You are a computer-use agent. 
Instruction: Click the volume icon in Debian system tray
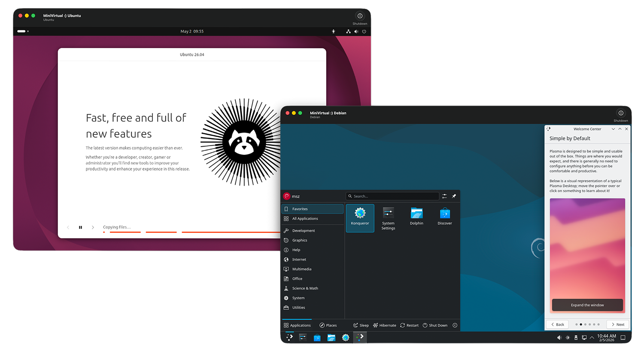click(x=559, y=338)
